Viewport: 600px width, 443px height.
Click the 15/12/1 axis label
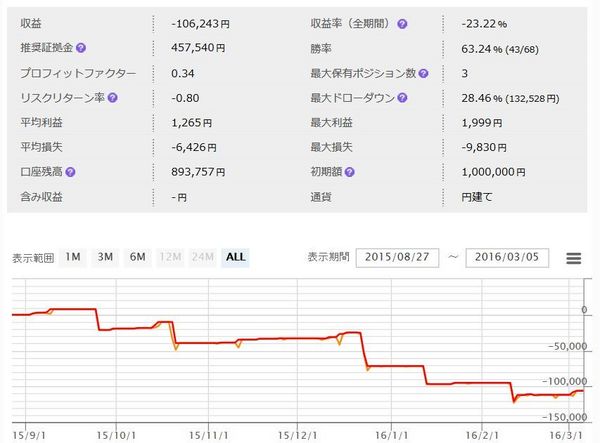pos(297,435)
